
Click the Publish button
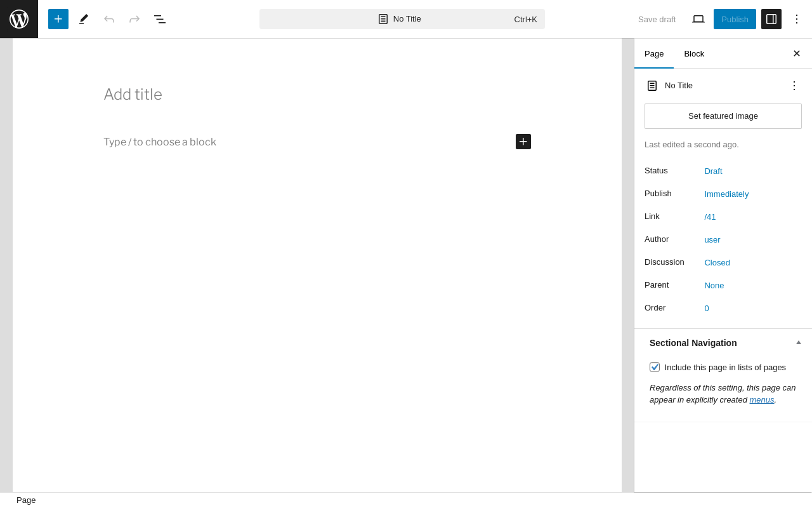[x=735, y=19]
